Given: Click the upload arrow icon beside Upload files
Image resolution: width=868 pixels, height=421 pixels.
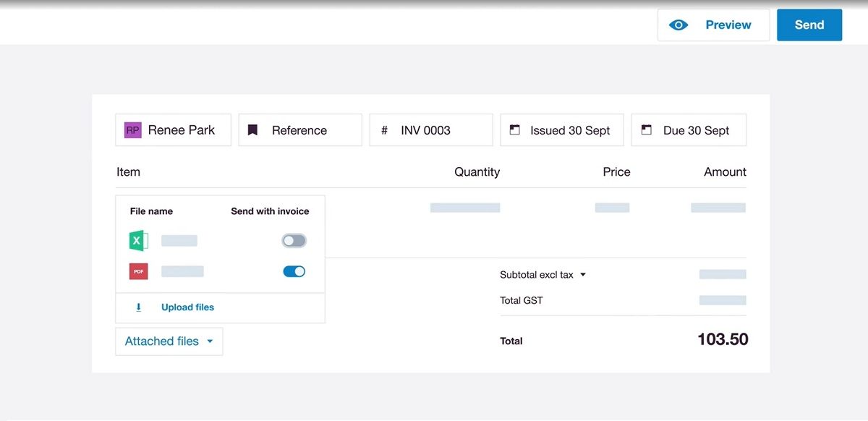Looking at the screenshot, I should [138, 307].
